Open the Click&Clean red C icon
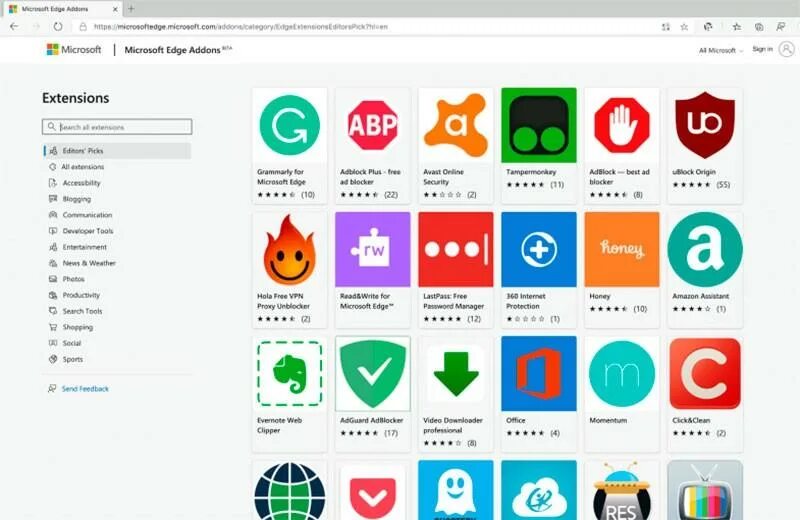This screenshot has width=800, height=520. 705,374
